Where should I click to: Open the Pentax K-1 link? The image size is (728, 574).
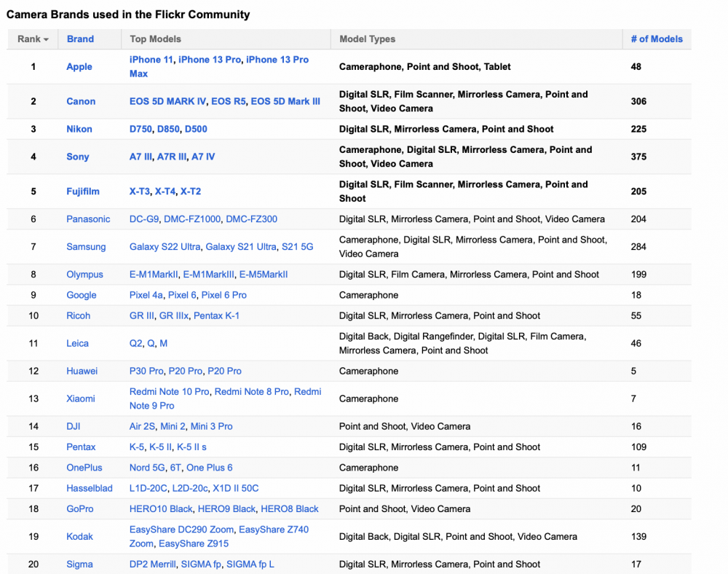216,316
